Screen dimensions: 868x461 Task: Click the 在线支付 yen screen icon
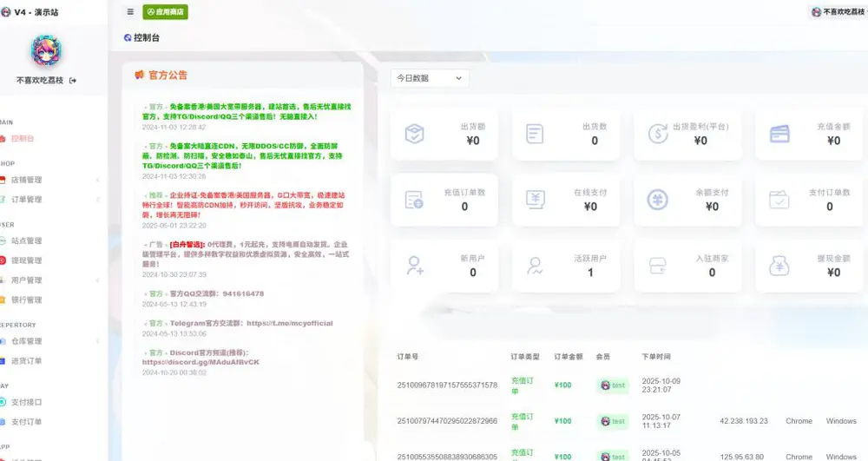tap(536, 200)
